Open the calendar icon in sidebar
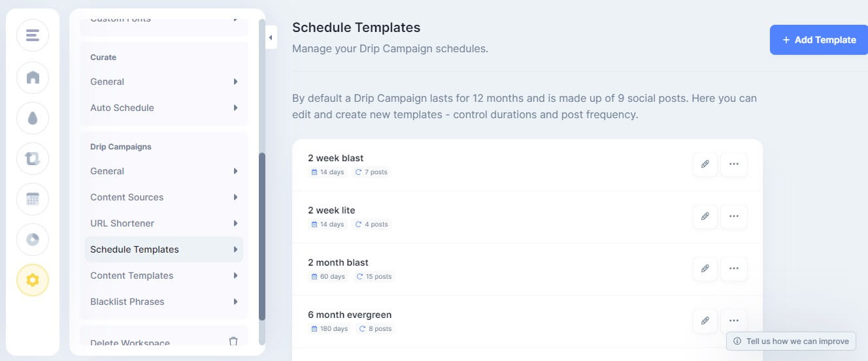 pos(33,199)
